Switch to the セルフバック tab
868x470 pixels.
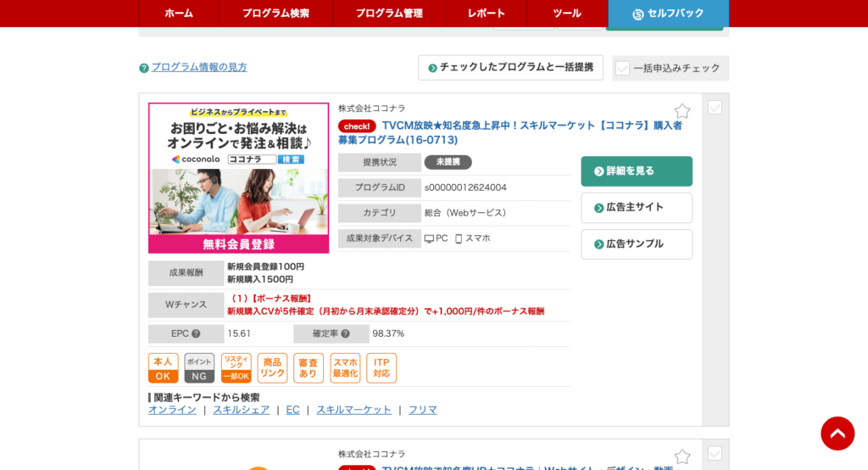[668, 14]
